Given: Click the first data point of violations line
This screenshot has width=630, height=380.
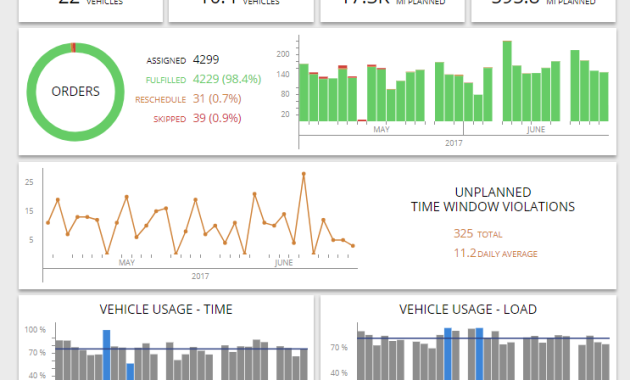Looking at the screenshot, I should (48, 223).
